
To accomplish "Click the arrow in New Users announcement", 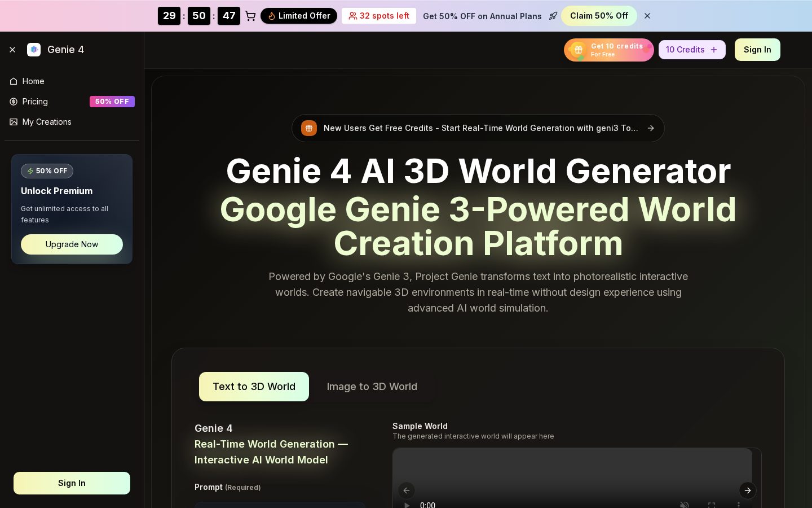I will [651, 128].
